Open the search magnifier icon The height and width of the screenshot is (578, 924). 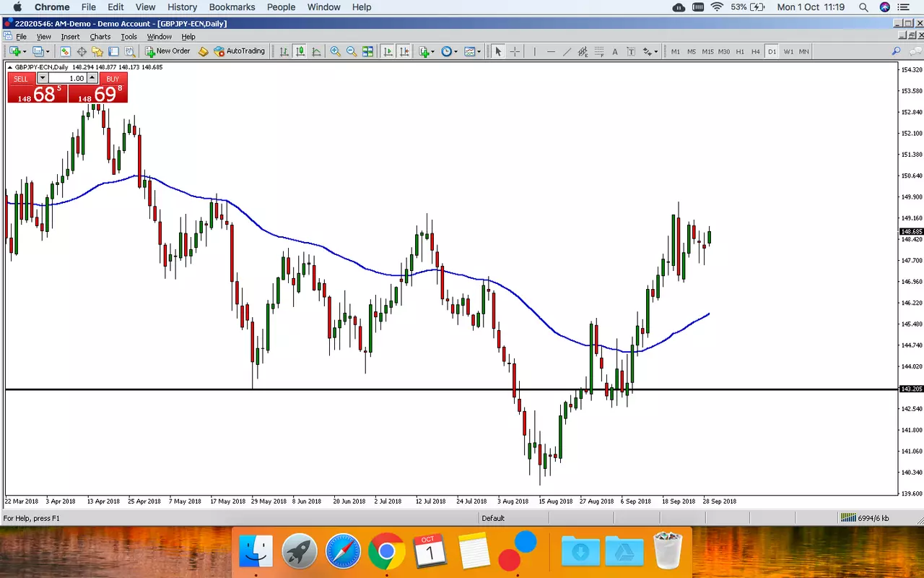click(896, 51)
